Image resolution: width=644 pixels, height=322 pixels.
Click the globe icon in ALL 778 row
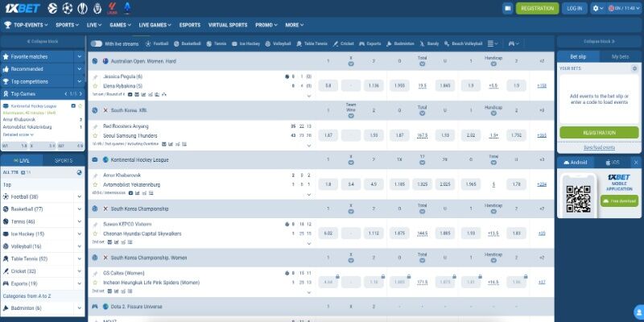[79, 172]
